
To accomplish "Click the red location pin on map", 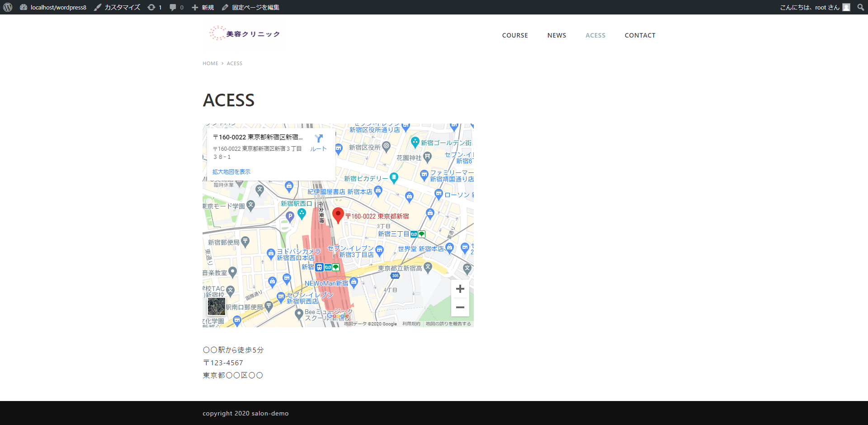I will click(x=338, y=215).
